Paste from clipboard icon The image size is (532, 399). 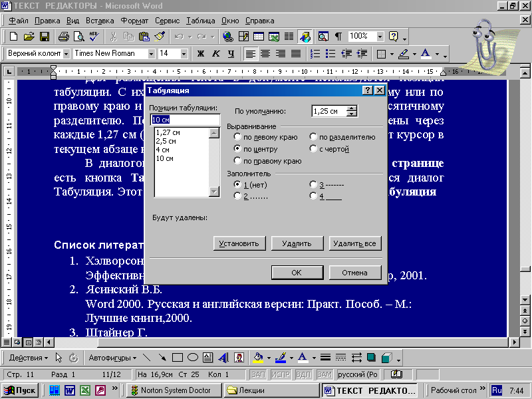[144, 36]
